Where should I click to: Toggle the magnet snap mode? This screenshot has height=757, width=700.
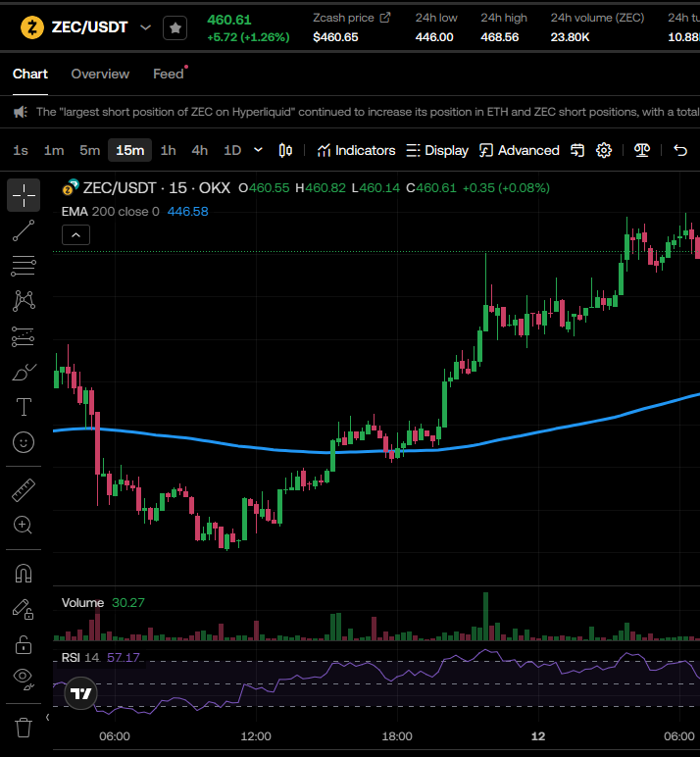click(x=24, y=574)
